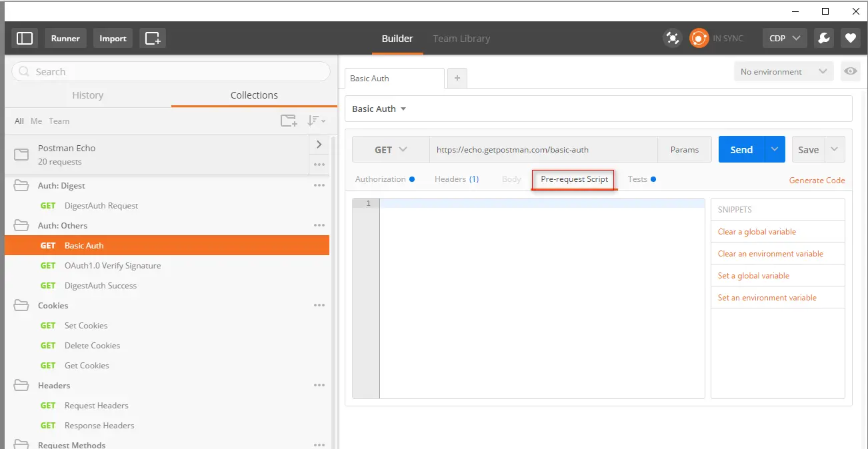The height and width of the screenshot is (449, 868).
Task: Open the wrench settings icon
Action: click(x=824, y=38)
